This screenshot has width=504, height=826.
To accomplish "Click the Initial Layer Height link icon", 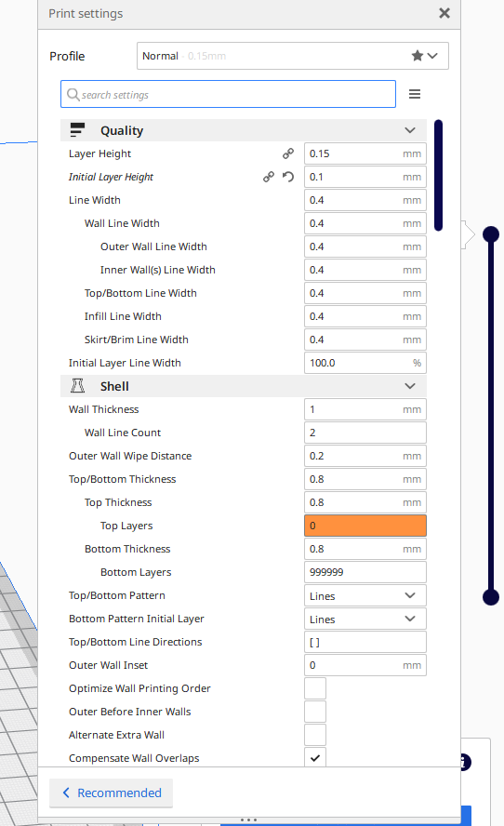I will tap(269, 177).
